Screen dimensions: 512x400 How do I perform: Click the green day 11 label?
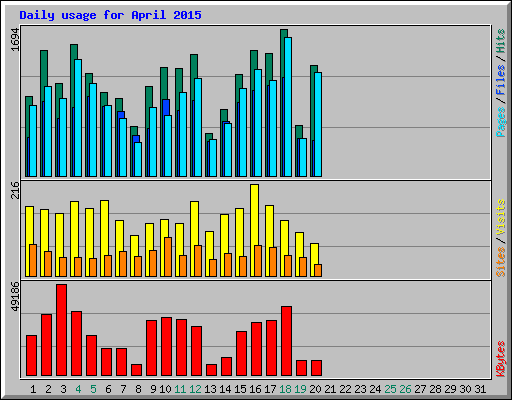(x=180, y=389)
